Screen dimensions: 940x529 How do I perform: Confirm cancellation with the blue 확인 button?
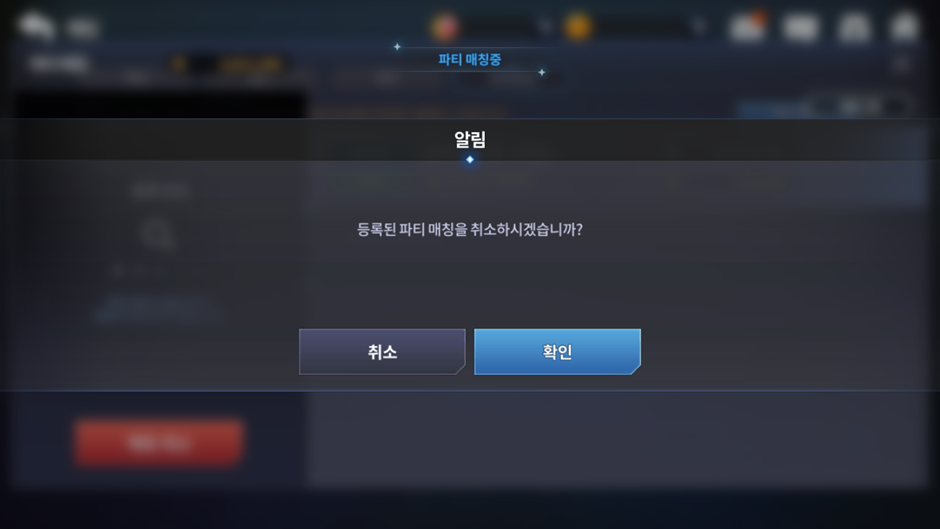pyautogui.click(x=557, y=351)
